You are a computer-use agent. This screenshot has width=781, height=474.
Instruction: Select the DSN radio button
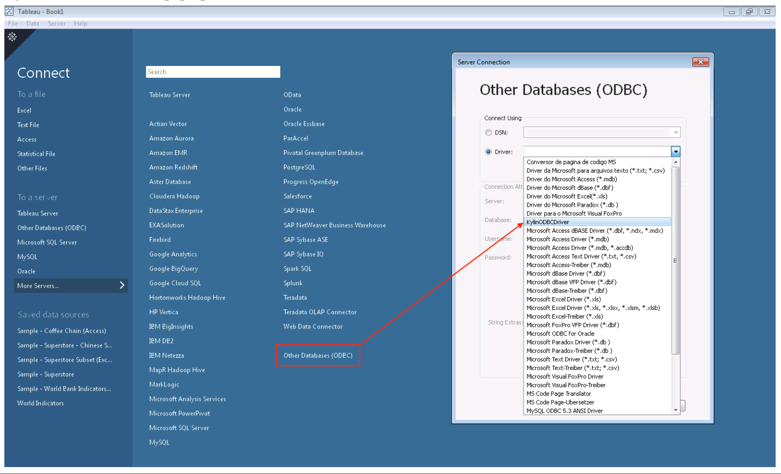tap(488, 132)
